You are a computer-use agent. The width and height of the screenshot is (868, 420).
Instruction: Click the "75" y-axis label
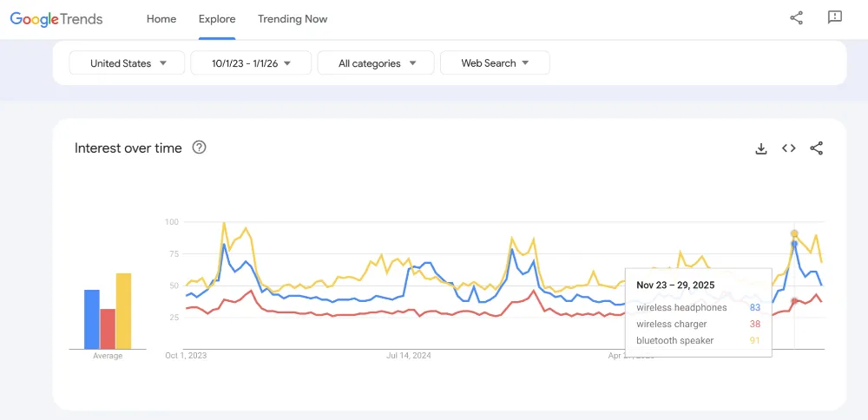click(x=174, y=253)
